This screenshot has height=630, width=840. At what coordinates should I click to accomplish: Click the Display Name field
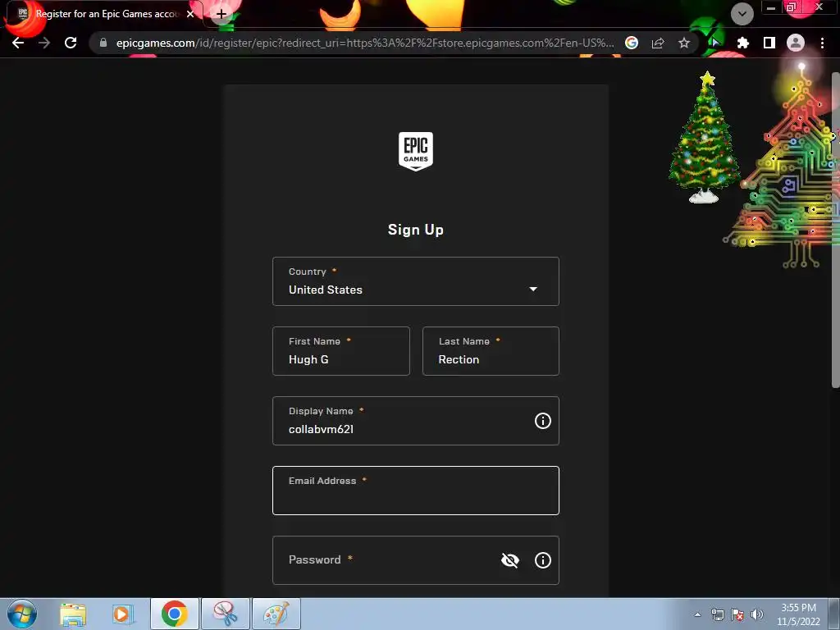tap(416, 421)
